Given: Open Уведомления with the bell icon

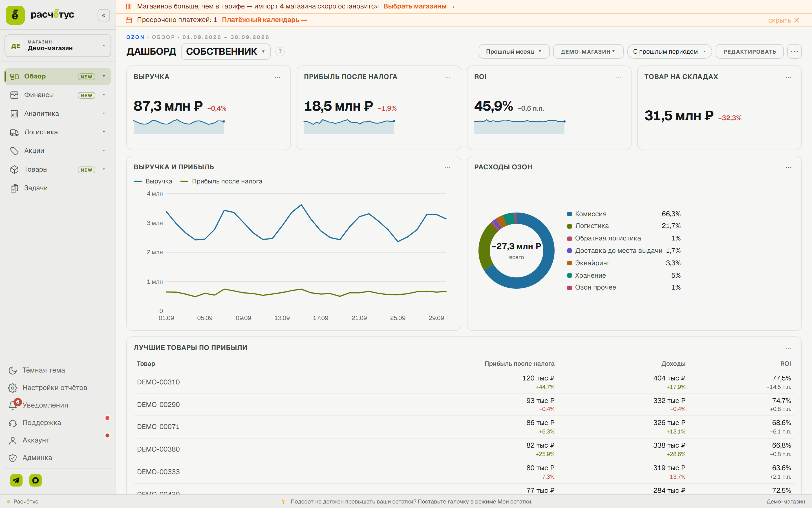Looking at the screenshot, I should (x=13, y=405).
